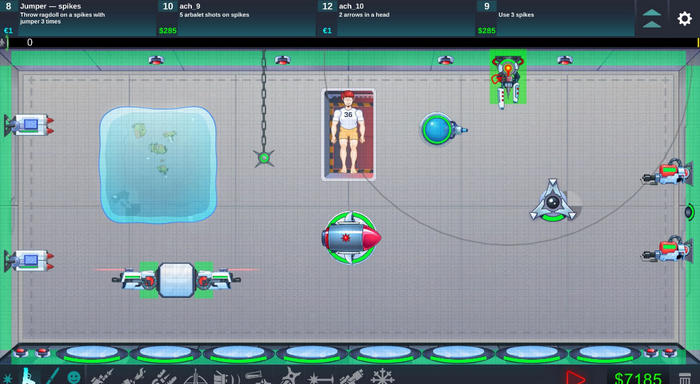Start simulation with the red play button
Viewport: 700px width, 384px height.
(575, 378)
